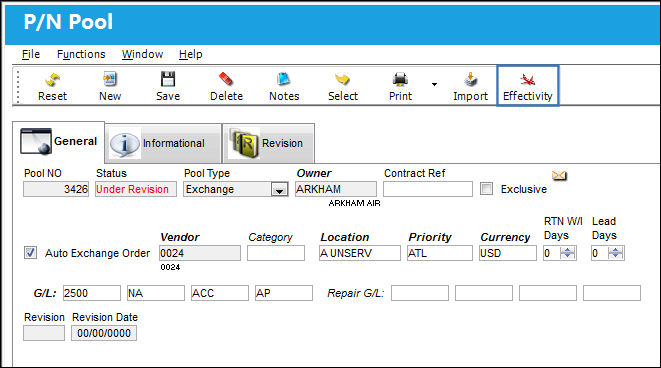
Task: Click the G/L field ACC
Action: [220, 293]
